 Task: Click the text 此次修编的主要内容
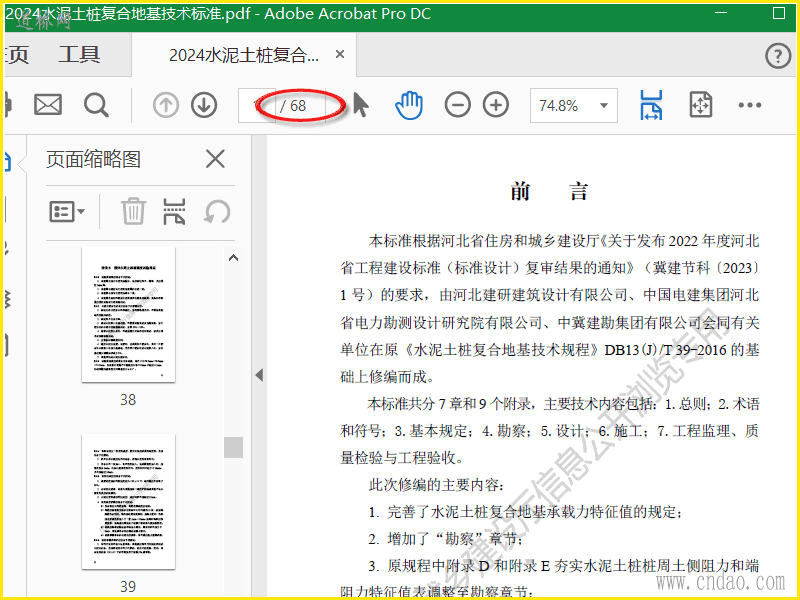[434, 485]
